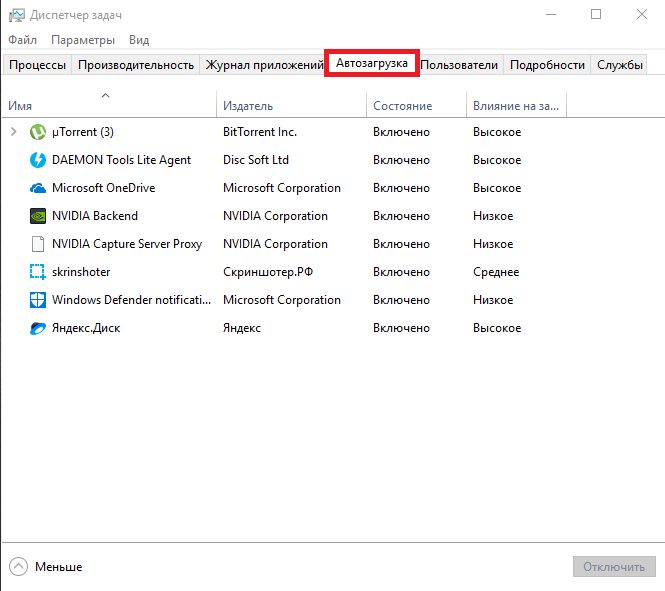Open the Вид menu
This screenshot has height=591, width=665.
tap(139, 40)
